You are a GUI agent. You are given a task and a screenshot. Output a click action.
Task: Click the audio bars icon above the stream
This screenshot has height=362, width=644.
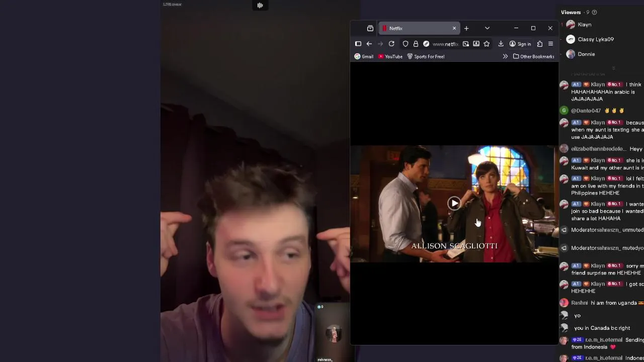[x=260, y=5]
